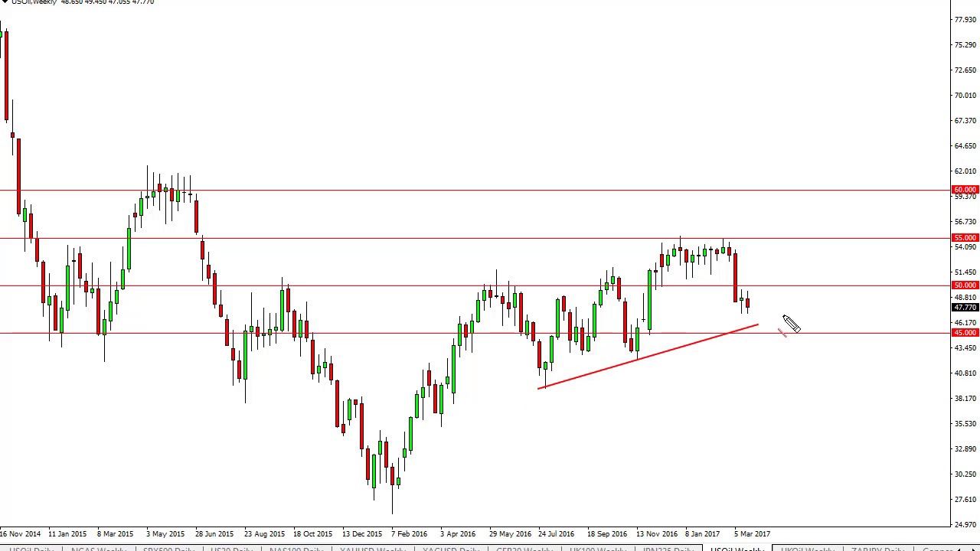Click the 13 Nov 2016 date label
This screenshot has height=551, width=980.
pos(656,534)
